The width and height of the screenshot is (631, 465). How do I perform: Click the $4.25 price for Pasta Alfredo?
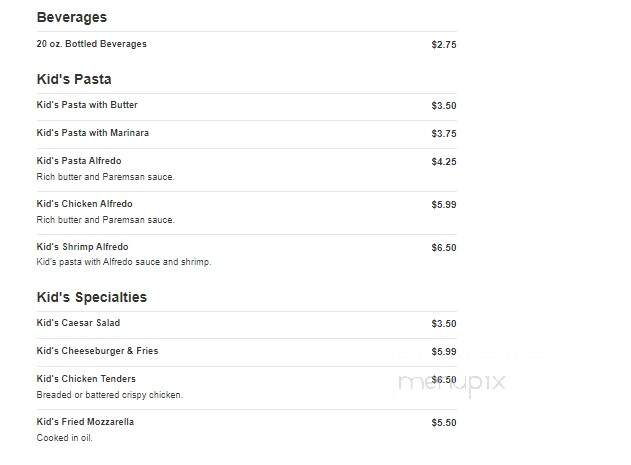pyautogui.click(x=443, y=162)
